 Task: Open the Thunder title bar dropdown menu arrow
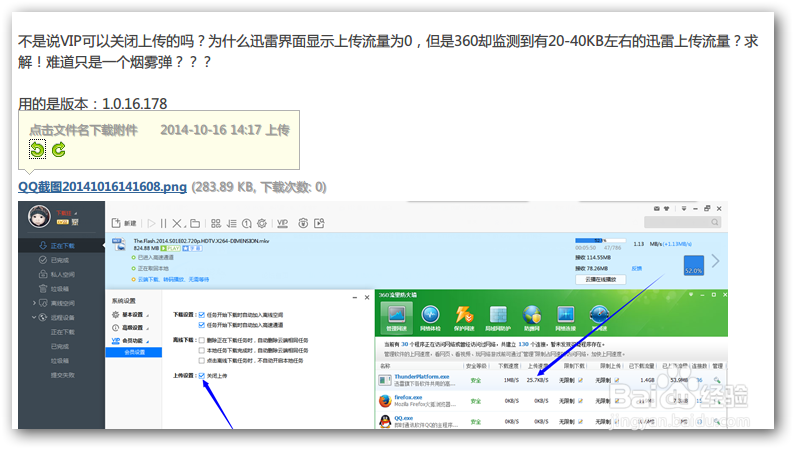(x=684, y=209)
